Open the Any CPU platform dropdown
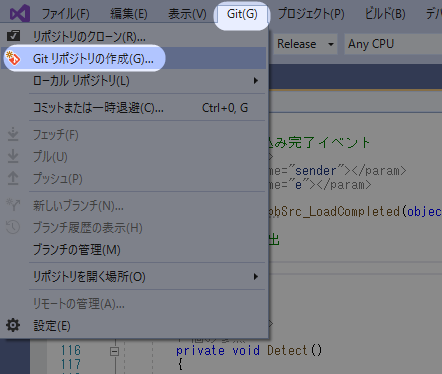The image size is (442, 374). click(x=393, y=44)
